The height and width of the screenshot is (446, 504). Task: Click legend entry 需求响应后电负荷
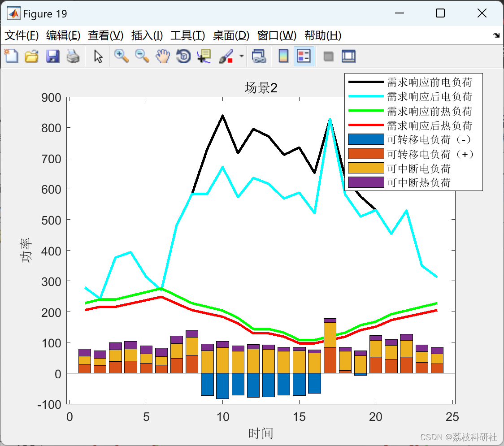pos(429,96)
